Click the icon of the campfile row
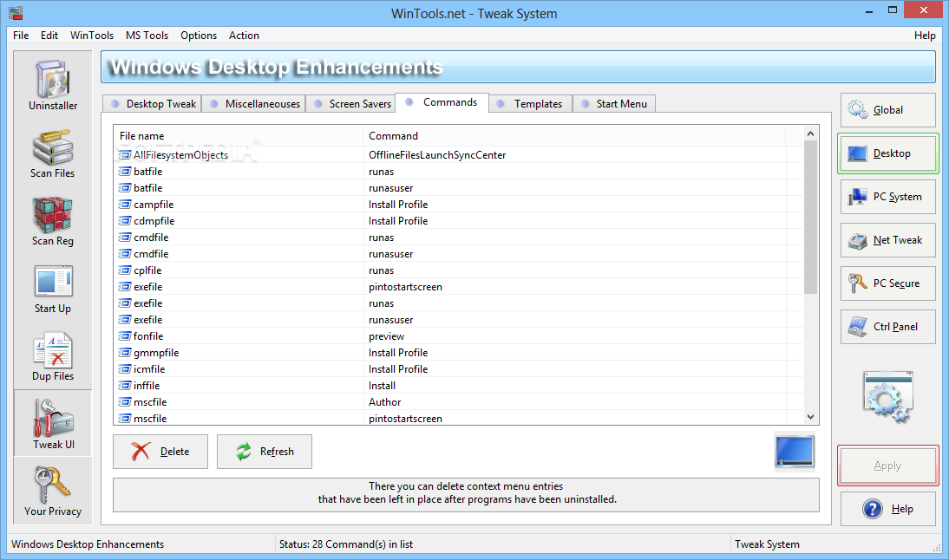 click(x=125, y=205)
